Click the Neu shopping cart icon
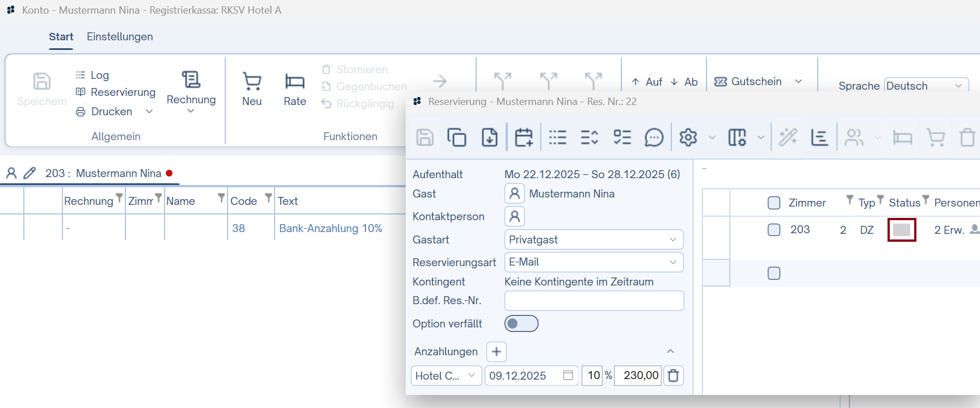The width and height of the screenshot is (980, 408). pos(252,82)
